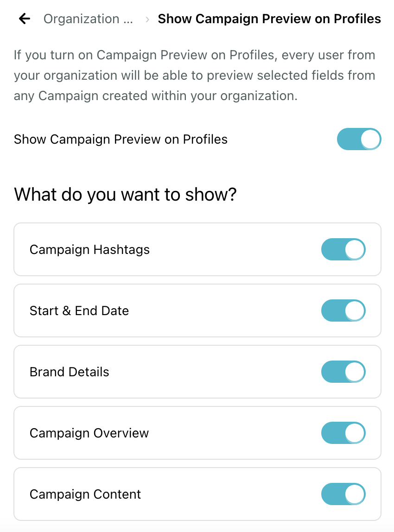Click the What do you want to show? heading
Viewport: 394px width, 532px height.
pyautogui.click(x=125, y=195)
